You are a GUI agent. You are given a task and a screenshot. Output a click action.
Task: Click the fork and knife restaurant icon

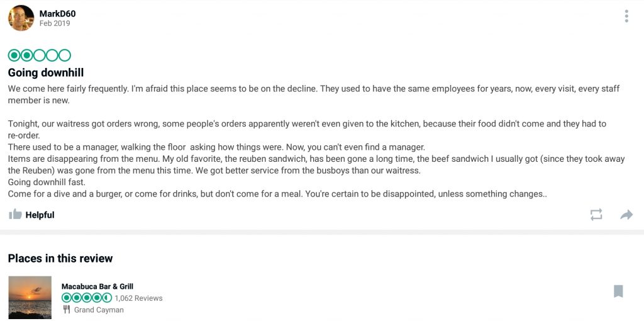coord(67,310)
